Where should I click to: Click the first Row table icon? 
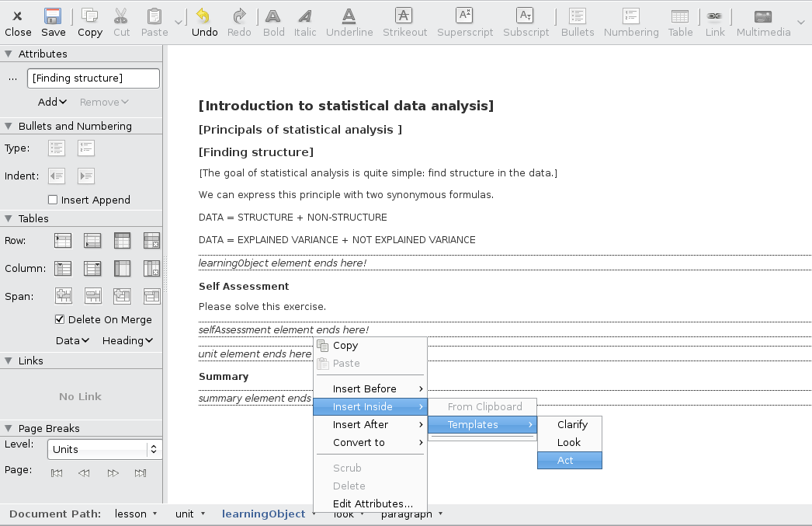[63, 241]
